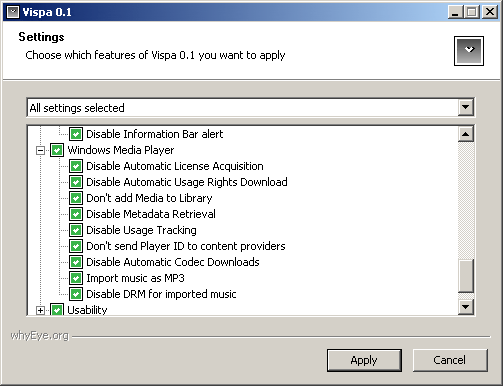Cancel the settings dialog
The image size is (503, 386).
click(x=450, y=360)
